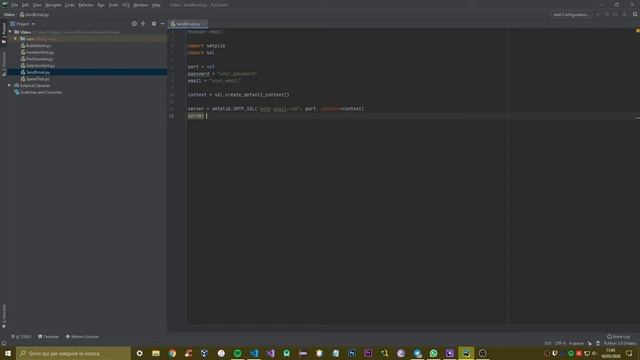Open OBS Studio icon in taskbar
The width and height of the screenshot is (640, 360).
pyautogui.click(x=482, y=353)
